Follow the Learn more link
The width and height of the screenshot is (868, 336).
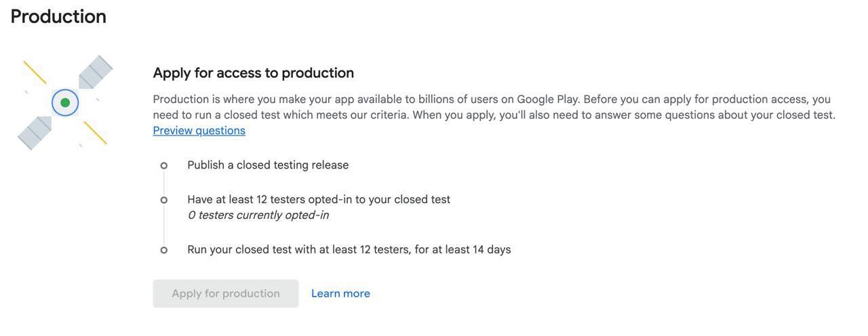[x=340, y=293]
